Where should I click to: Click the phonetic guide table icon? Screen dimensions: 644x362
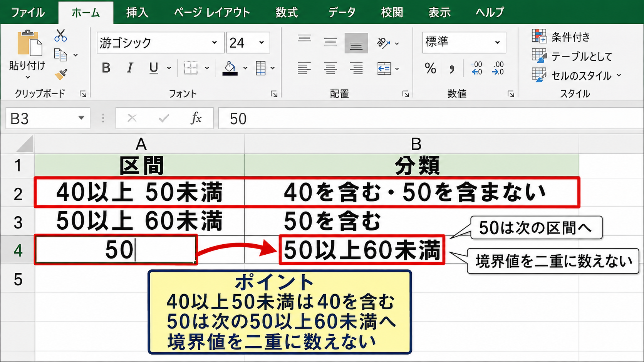coord(261,68)
